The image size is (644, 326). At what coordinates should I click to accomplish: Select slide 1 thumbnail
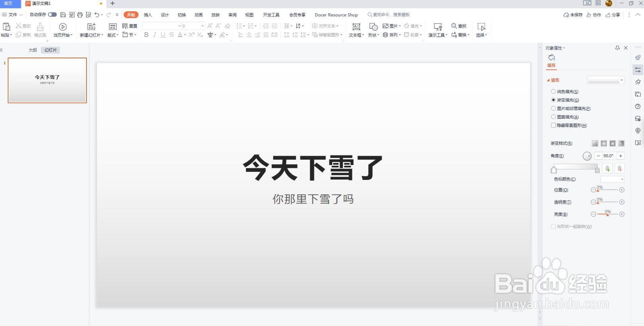(x=47, y=80)
